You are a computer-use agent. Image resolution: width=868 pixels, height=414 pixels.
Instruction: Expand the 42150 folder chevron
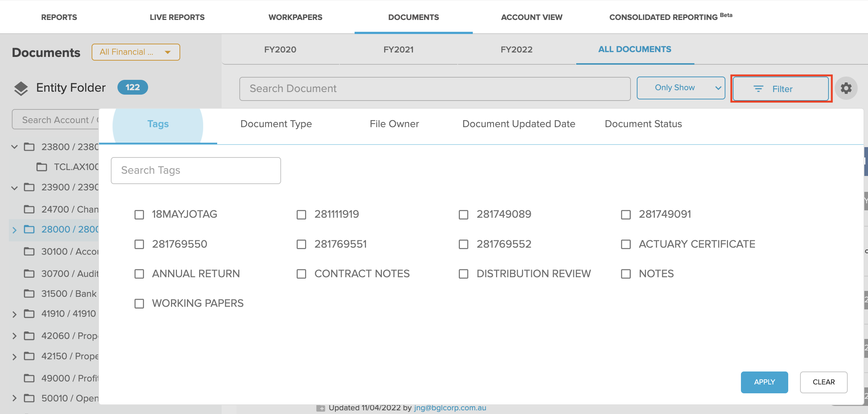coord(14,357)
